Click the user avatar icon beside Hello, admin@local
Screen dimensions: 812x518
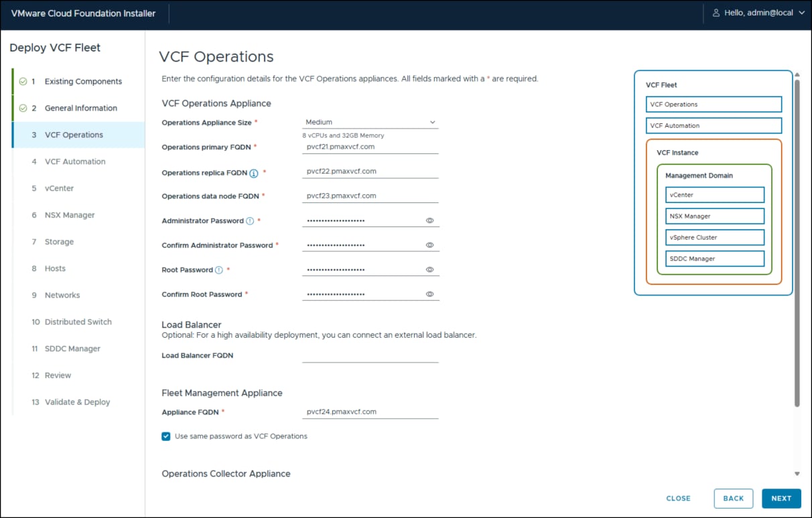pos(716,13)
